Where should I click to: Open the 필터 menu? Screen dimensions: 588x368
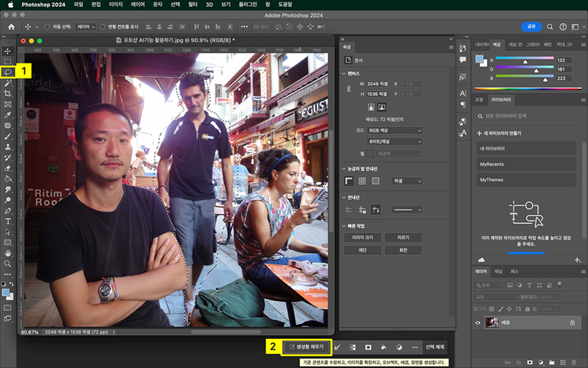coord(191,4)
